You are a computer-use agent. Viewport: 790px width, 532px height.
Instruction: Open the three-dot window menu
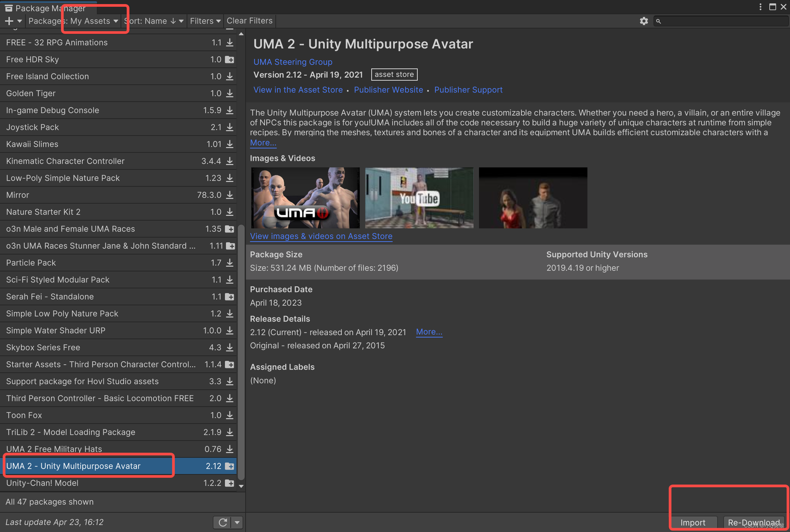pyautogui.click(x=761, y=7)
